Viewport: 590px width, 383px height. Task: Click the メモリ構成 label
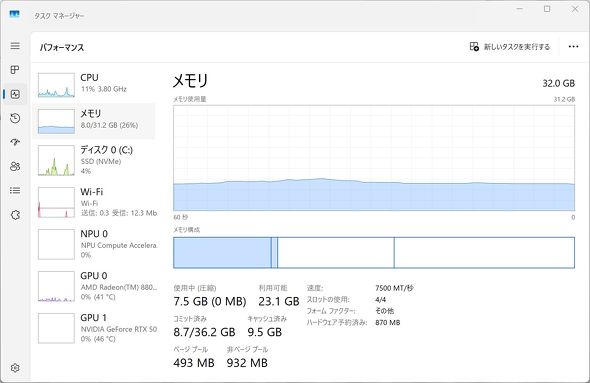click(187, 229)
